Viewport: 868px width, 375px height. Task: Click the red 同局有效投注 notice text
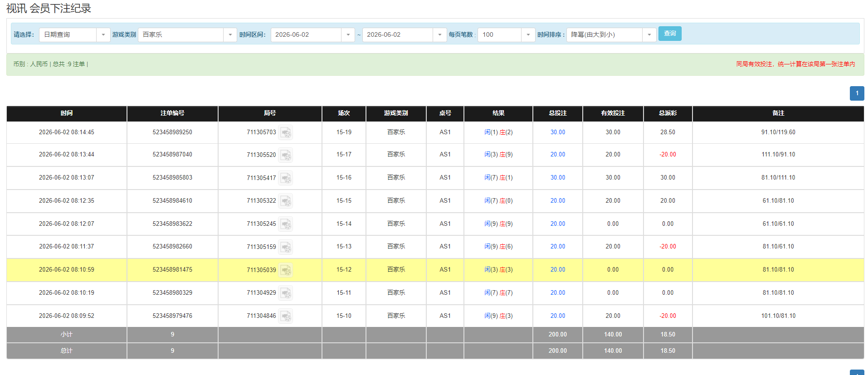tap(795, 64)
